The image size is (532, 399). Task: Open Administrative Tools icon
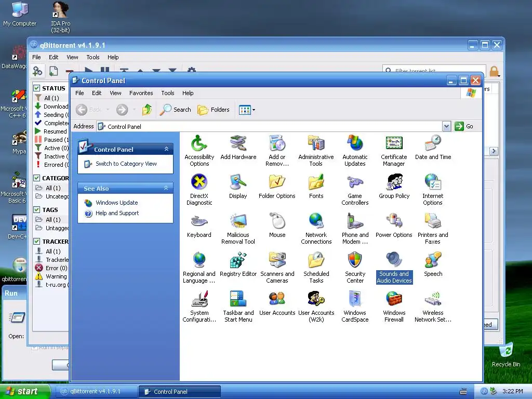point(316,151)
